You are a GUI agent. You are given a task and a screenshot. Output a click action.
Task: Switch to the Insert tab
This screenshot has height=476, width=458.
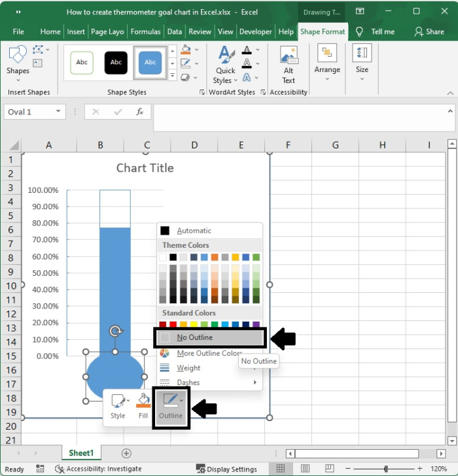pos(76,31)
